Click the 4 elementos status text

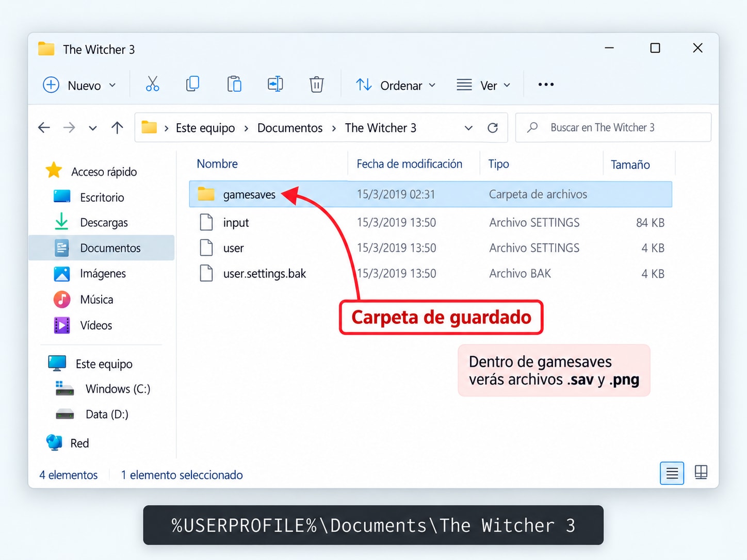point(69,475)
